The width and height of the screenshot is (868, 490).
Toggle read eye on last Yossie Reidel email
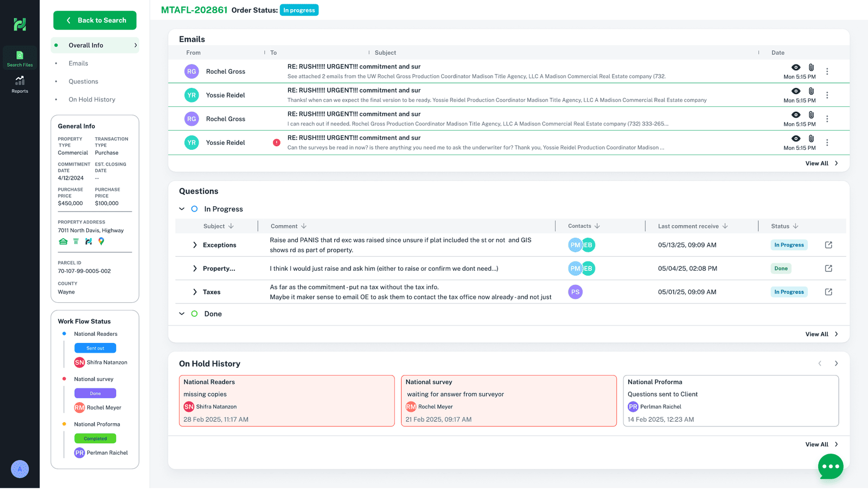point(796,139)
